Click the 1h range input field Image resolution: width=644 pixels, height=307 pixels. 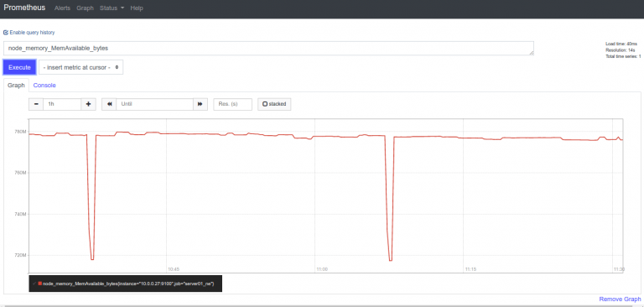click(x=62, y=104)
